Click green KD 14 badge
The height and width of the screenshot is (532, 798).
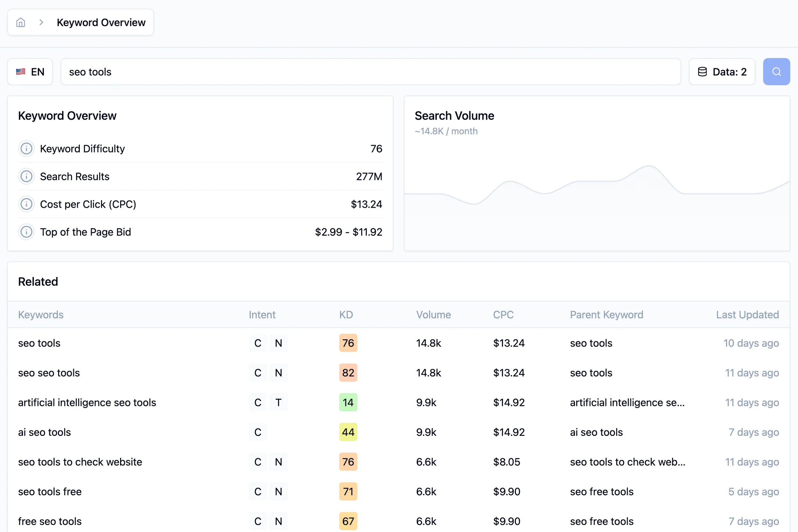click(348, 402)
